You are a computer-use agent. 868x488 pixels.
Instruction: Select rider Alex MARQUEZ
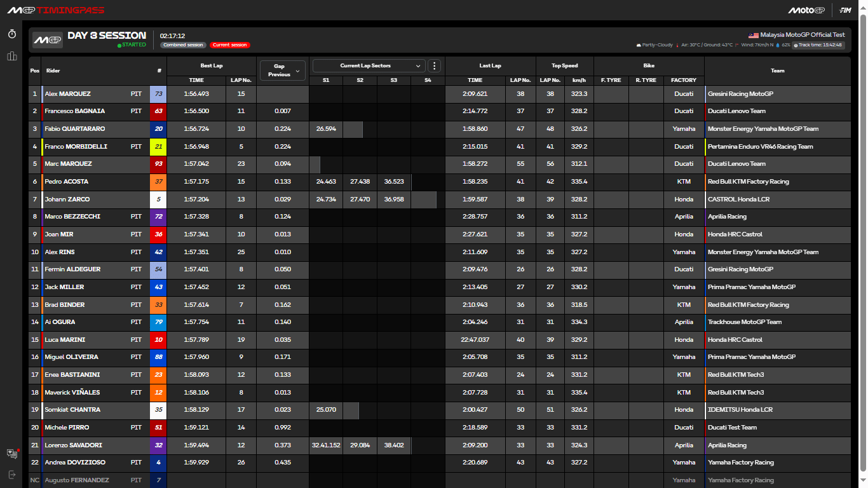coord(67,94)
